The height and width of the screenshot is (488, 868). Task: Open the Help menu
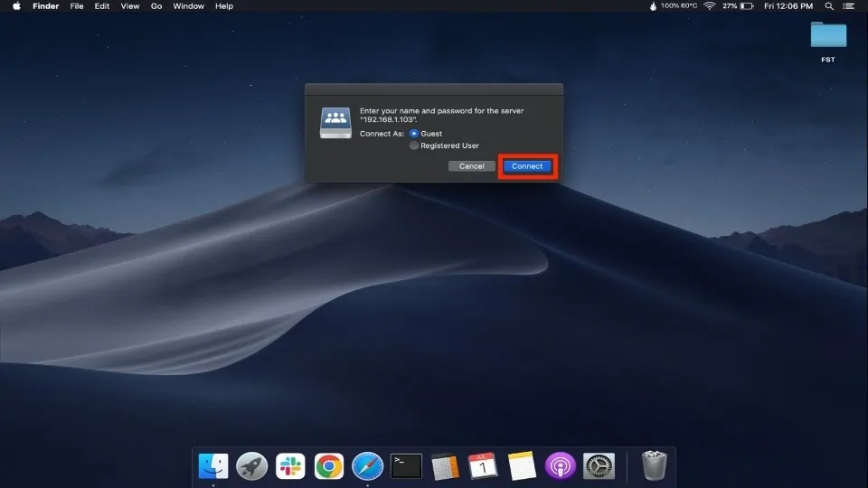[224, 6]
